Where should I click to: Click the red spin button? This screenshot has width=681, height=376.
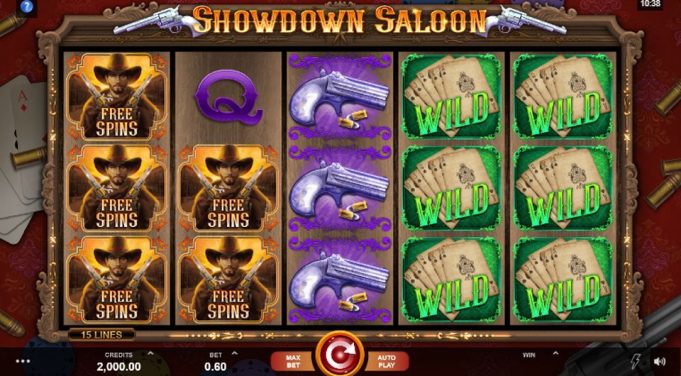tap(340, 354)
